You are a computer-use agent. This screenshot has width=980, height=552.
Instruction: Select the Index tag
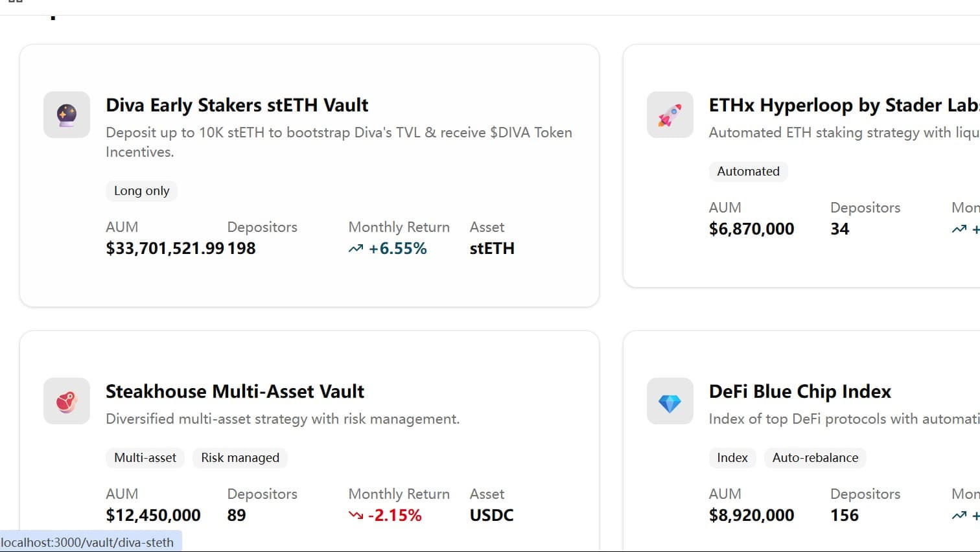[x=732, y=458]
